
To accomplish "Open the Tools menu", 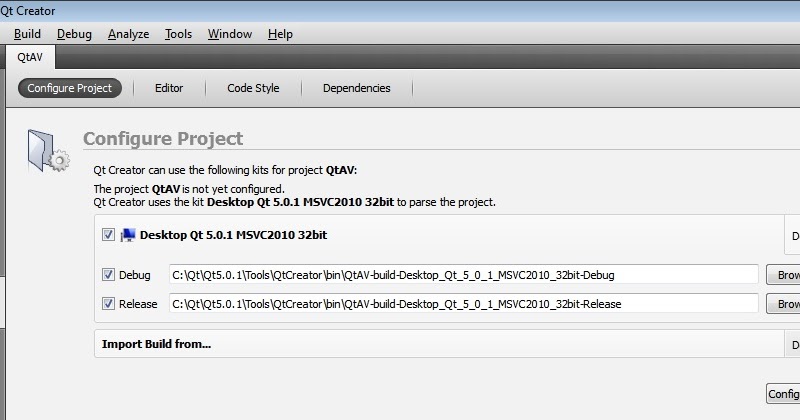I will pyautogui.click(x=179, y=34).
